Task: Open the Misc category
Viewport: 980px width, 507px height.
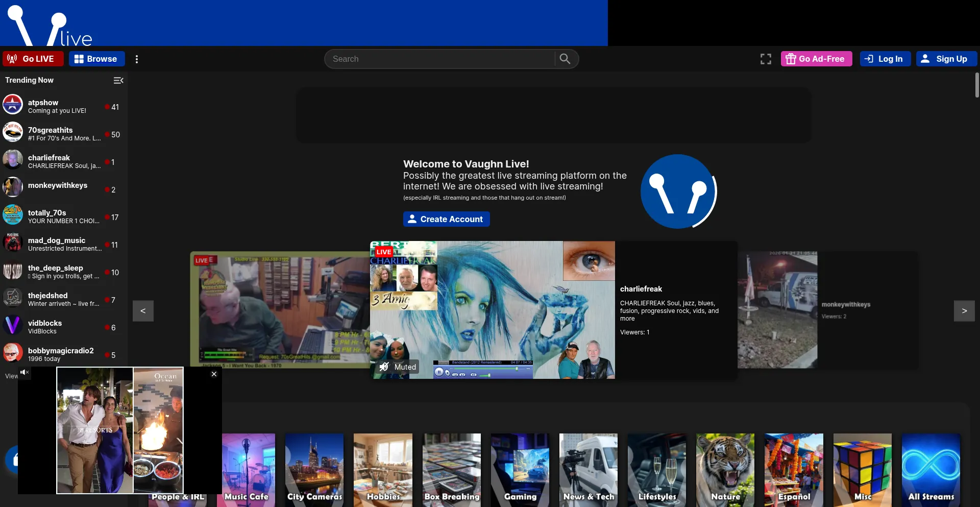Action: [x=863, y=470]
